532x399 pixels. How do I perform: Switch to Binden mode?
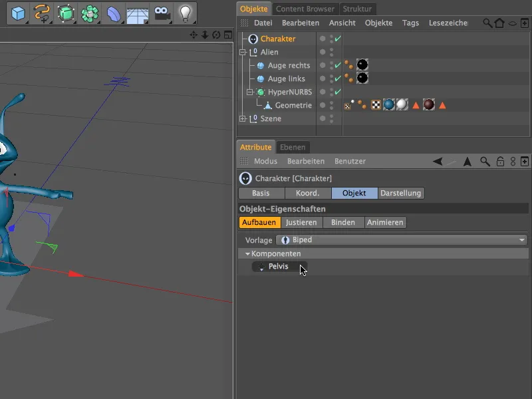343,222
